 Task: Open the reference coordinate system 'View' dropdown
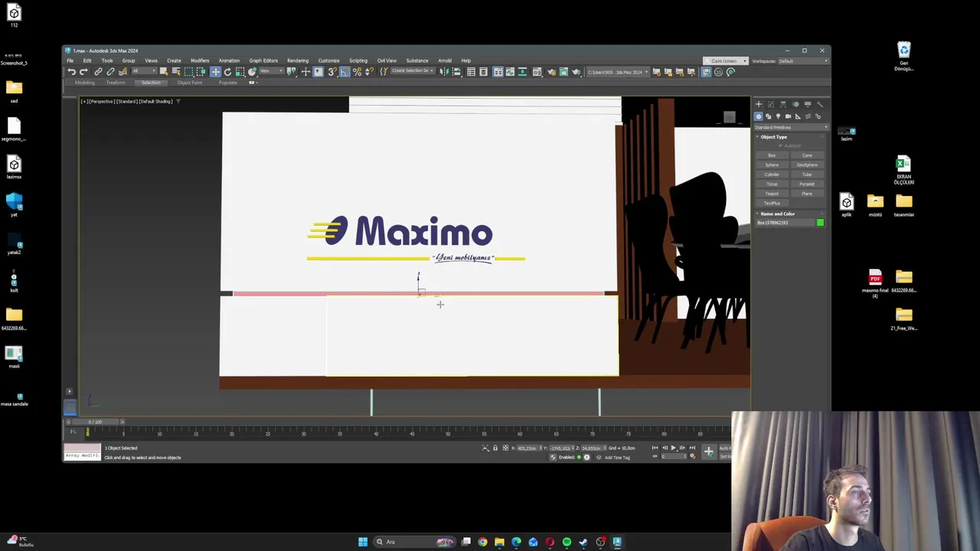(x=272, y=72)
